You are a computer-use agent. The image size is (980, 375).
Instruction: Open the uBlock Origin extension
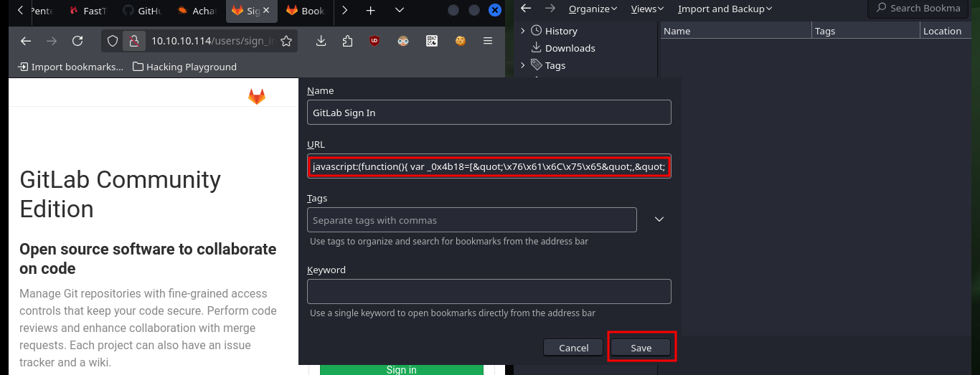tap(374, 41)
